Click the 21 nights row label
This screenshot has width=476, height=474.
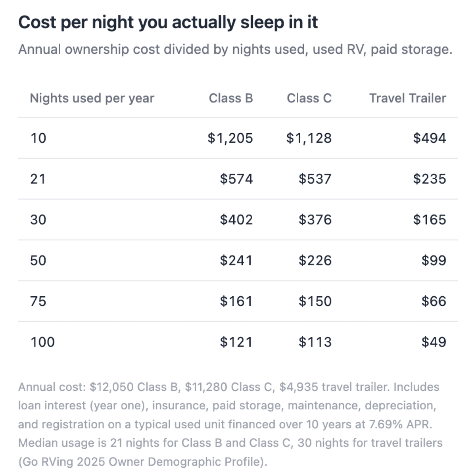tap(38, 179)
